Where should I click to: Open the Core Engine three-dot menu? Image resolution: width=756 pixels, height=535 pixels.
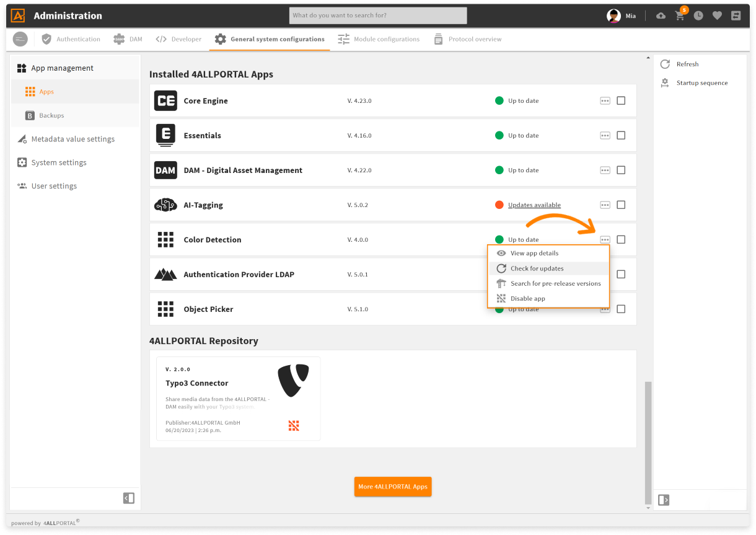pyautogui.click(x=605, y=101)
